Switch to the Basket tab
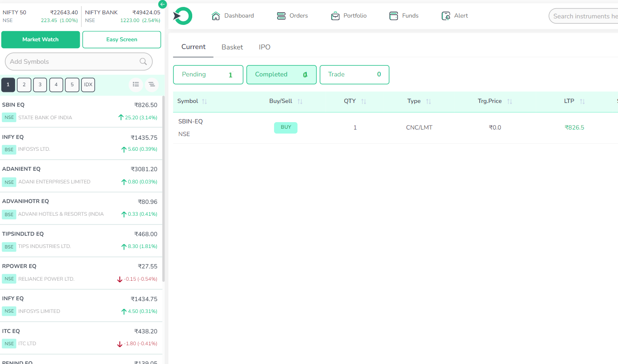The height and width of the screenshot is (364, 618). (x=232, y=47)
